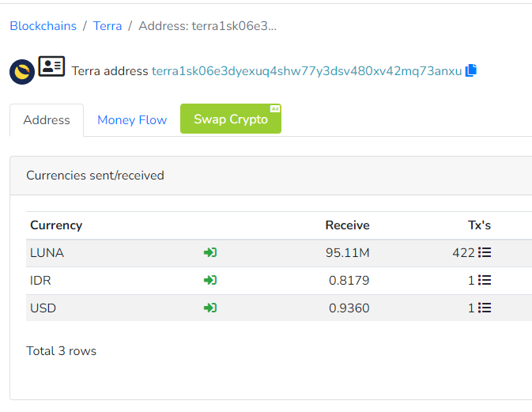
Task: Click the 422 transaction count
Action: click(x=463, y=253)
